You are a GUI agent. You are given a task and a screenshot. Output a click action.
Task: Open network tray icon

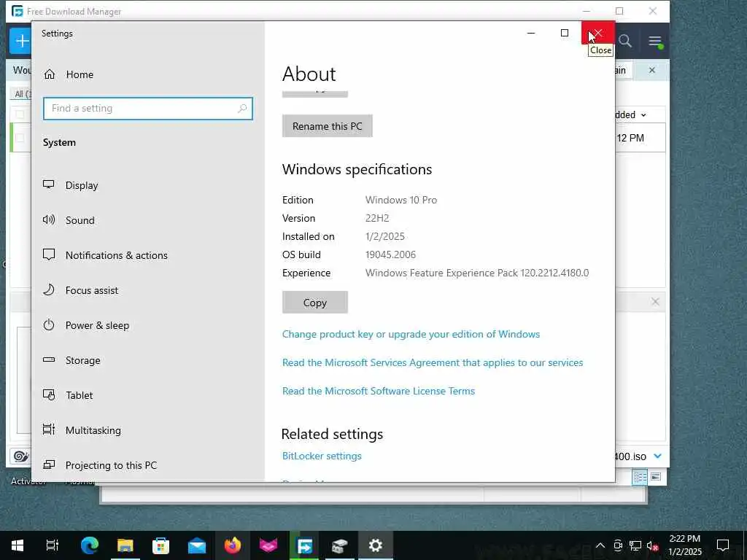click(x=635, y=545)
